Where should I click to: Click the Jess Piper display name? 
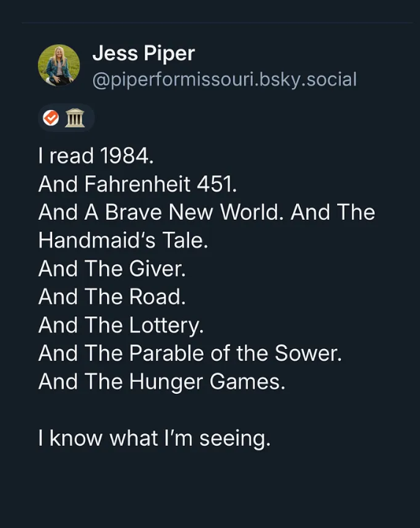[144, 54]
